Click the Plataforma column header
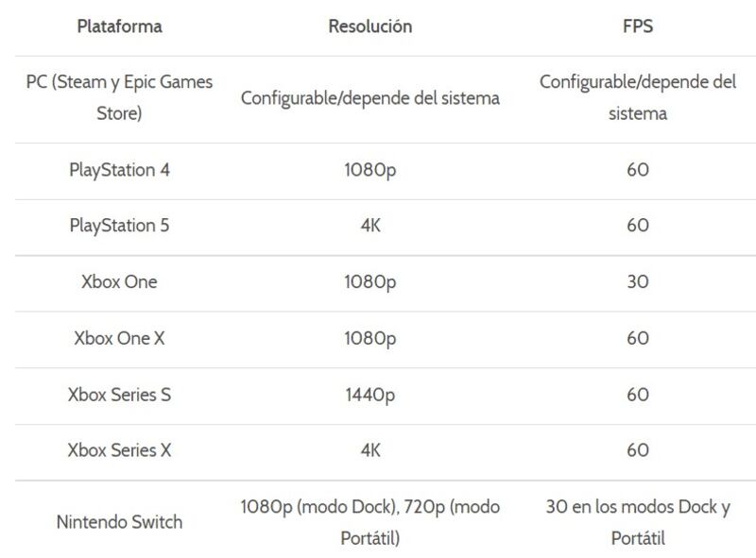Image resolution: width=756 pixels, height=558 pixels. tap(119, 26)
